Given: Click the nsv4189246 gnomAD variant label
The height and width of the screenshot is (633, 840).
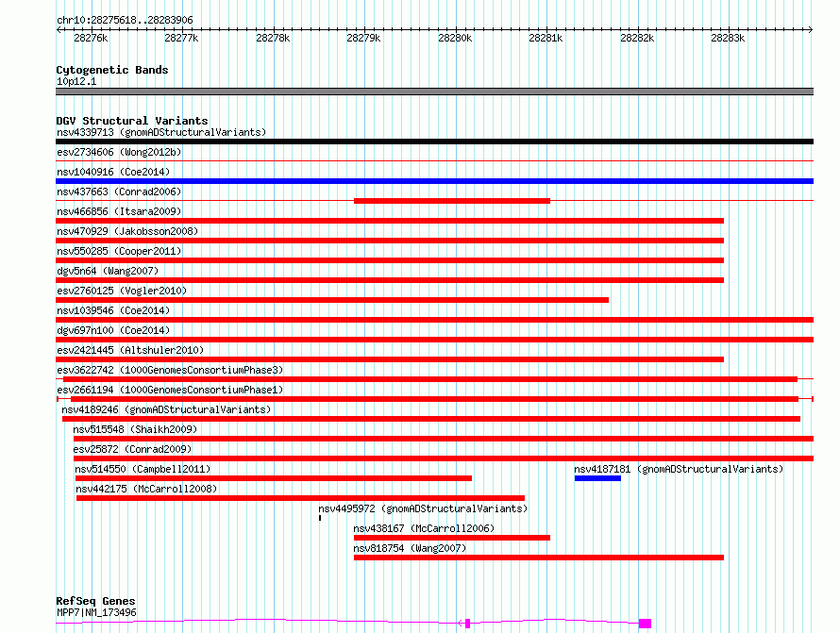Looking at the screenshot, I should 166,409.
